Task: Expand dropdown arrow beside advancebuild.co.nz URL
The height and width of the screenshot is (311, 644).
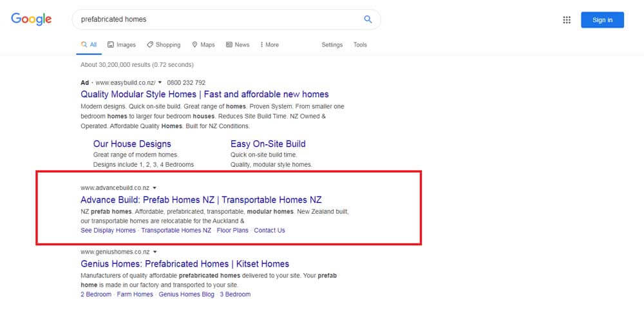Action: (x=155, y=188)
